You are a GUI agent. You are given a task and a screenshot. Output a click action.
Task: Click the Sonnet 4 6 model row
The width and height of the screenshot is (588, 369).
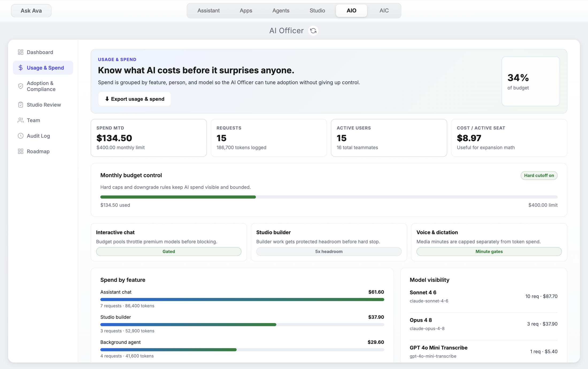point(483,297)
